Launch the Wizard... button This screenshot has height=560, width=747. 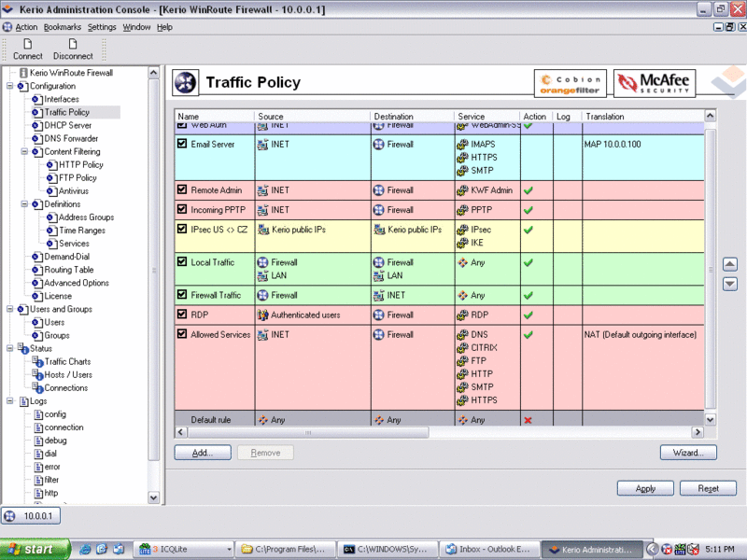688,453
